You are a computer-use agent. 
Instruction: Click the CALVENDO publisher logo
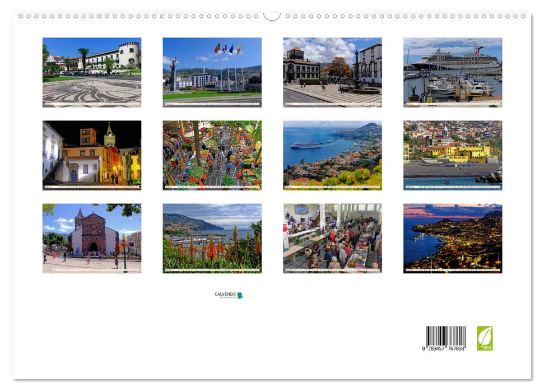click(x=226, y=293)
